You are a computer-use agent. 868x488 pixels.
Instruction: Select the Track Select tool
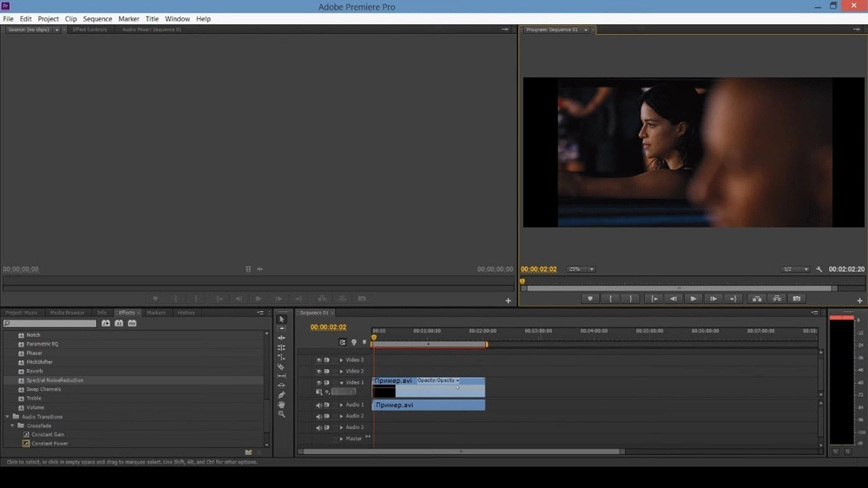(281, 328)
